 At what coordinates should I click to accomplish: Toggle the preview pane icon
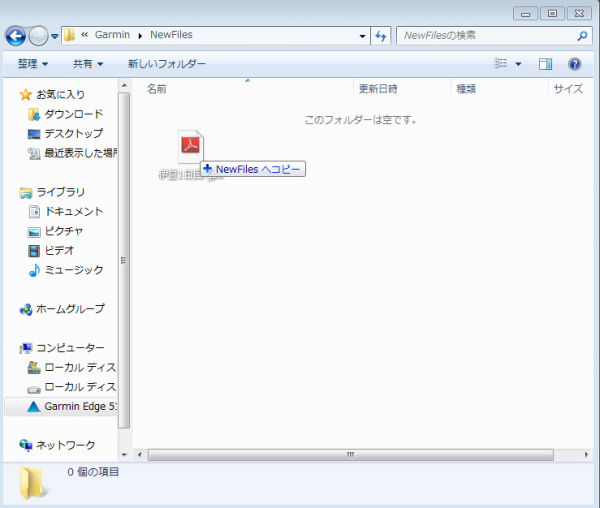[x=545, y=64]
